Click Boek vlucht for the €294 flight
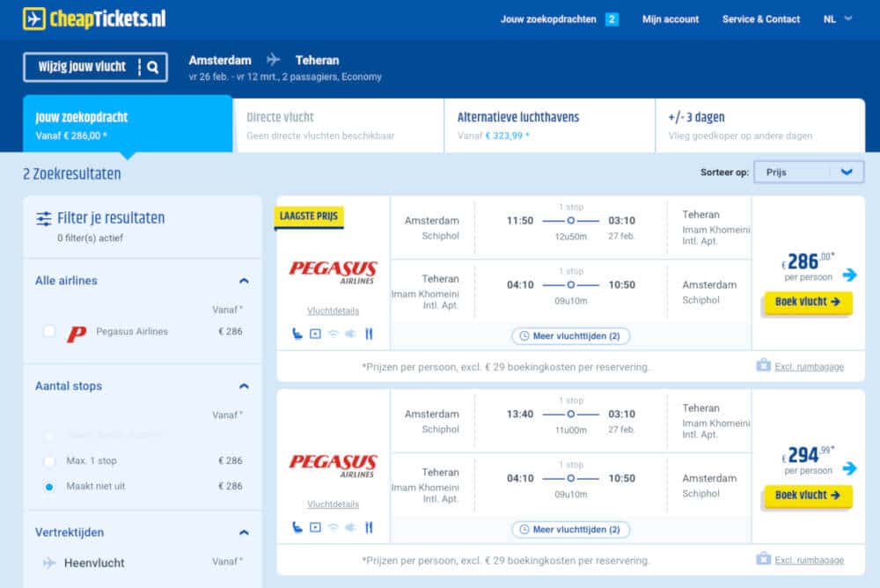The width and height of the screenshot is (880, 588). point(808,496)
